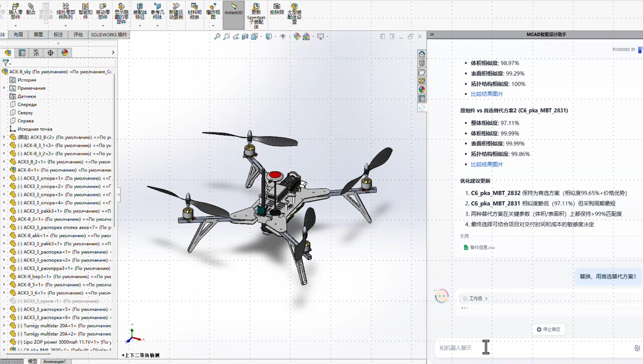Click the Mate (配合) paperclip tool
Viewport: 643px width, 364px height.
click(31, 9)
